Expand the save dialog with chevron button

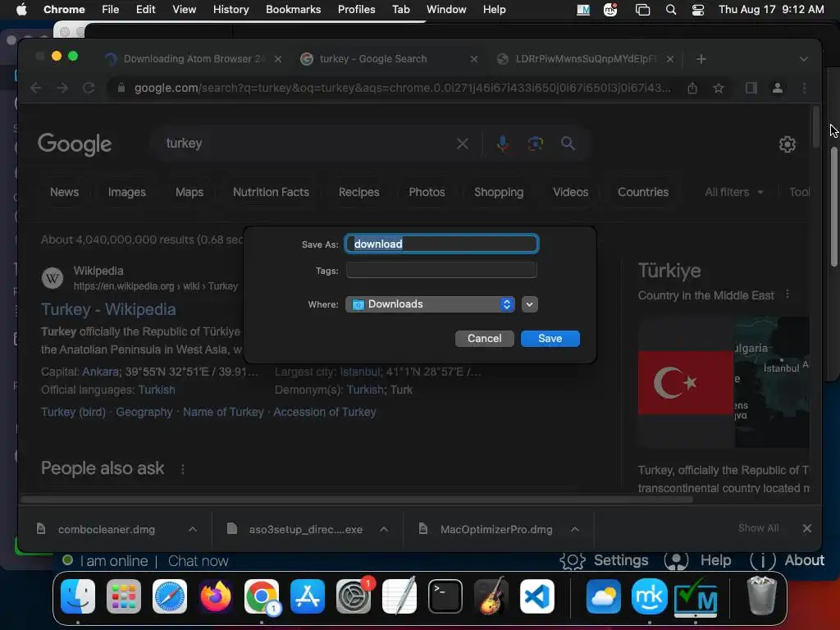(529, 304)
